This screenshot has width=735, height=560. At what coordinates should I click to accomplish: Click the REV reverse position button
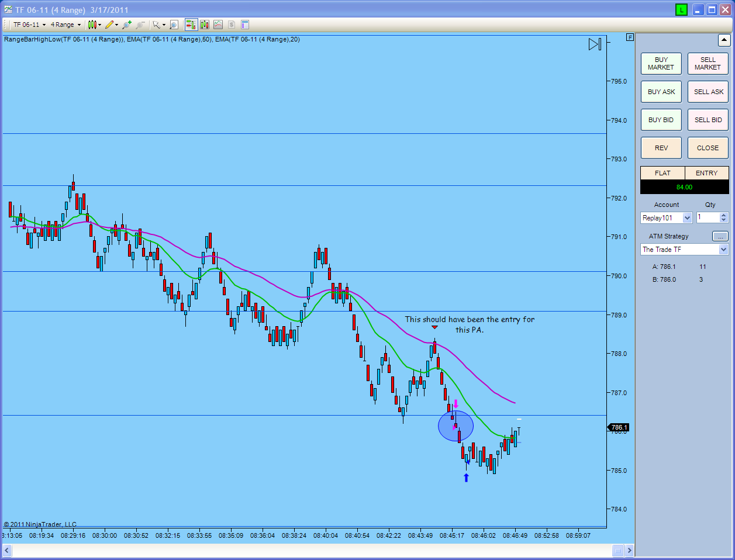[661, 148]
